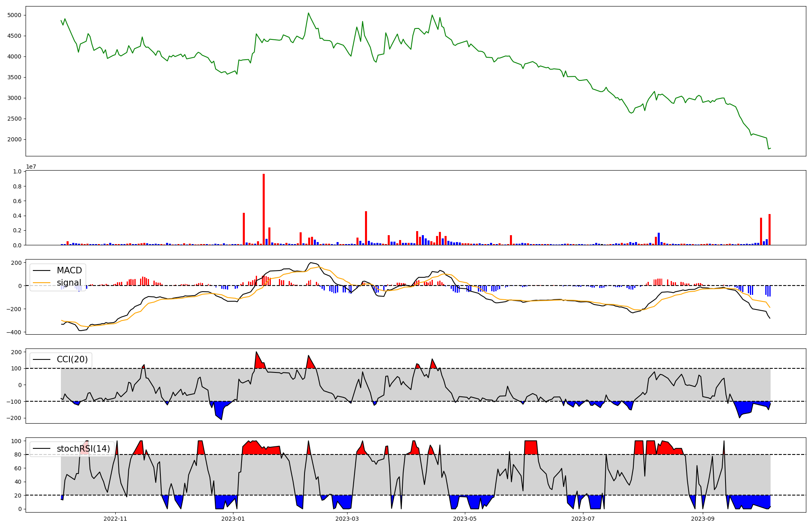Click the 2023-01 x-axis date label

[233, 519]
